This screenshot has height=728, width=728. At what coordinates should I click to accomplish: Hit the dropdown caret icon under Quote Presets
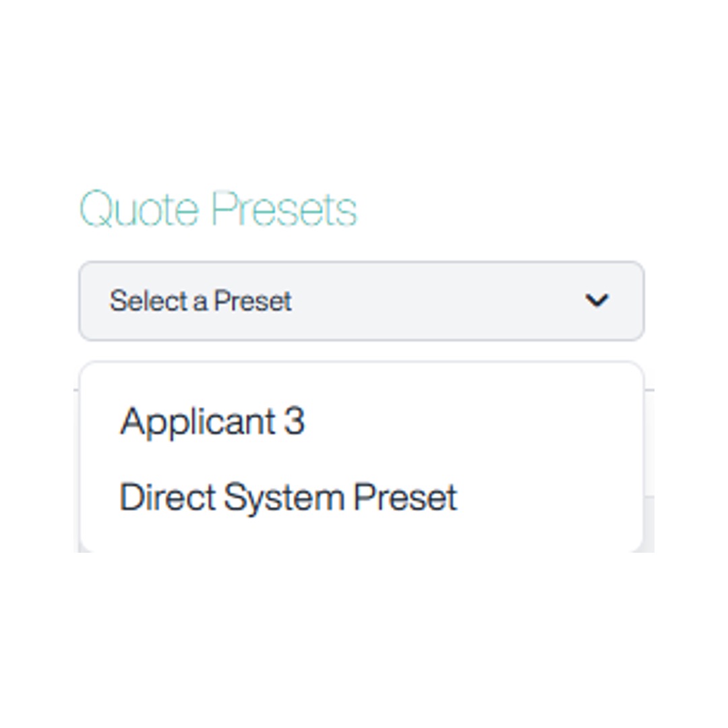pos(597,301)
